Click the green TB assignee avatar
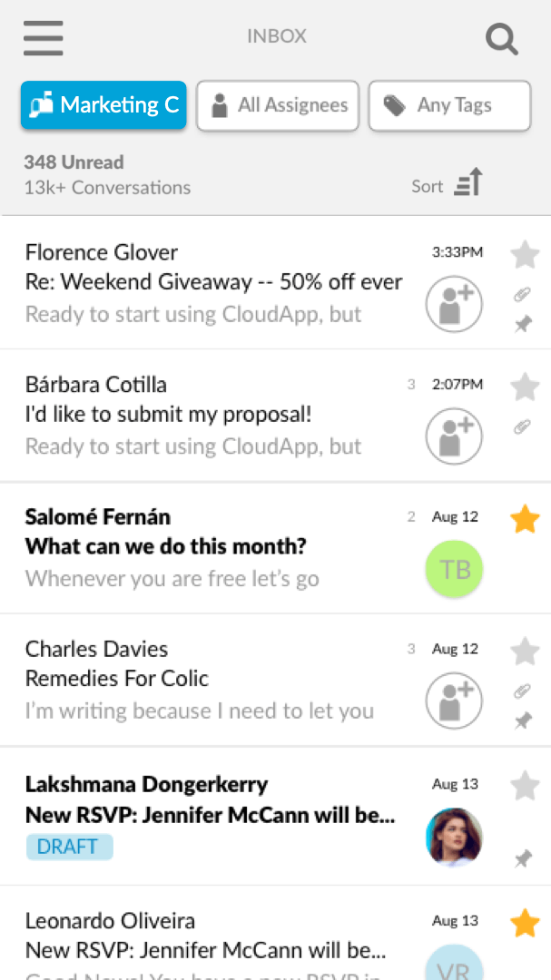 click(454, 569)
